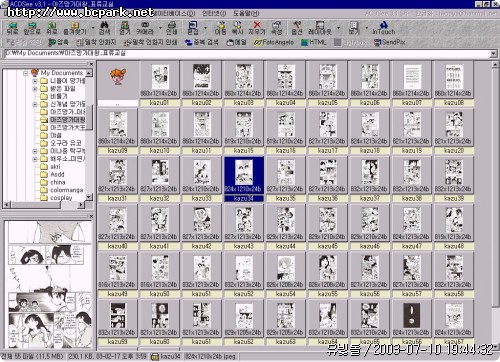Image resolution: width=500 pixels, height=362 pixels.
Task: Select the kazu33 thumbnail
Action: (202, 179)
